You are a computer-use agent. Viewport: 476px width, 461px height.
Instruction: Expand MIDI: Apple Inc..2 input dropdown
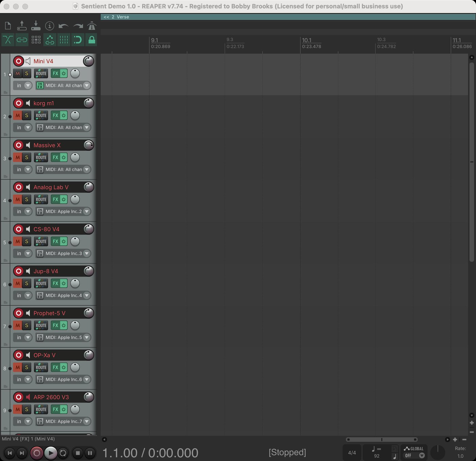tap(87, 212)
